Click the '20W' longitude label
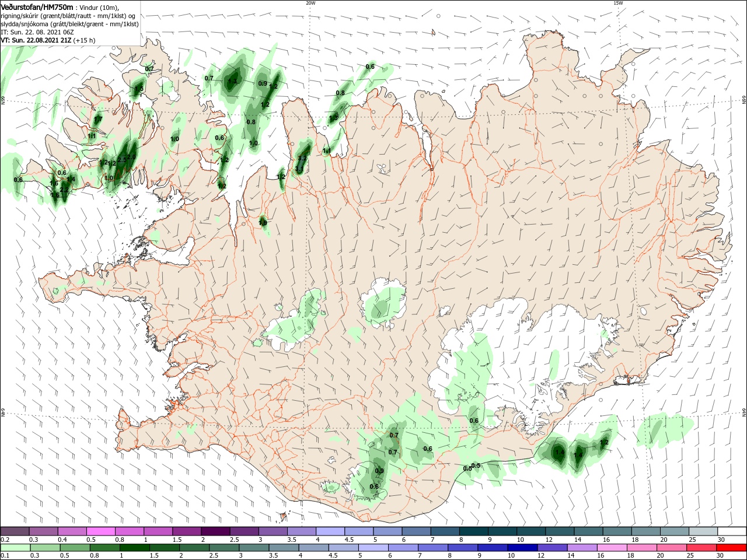The width and height of the screenshot is (747, 560). click(310, 3)
